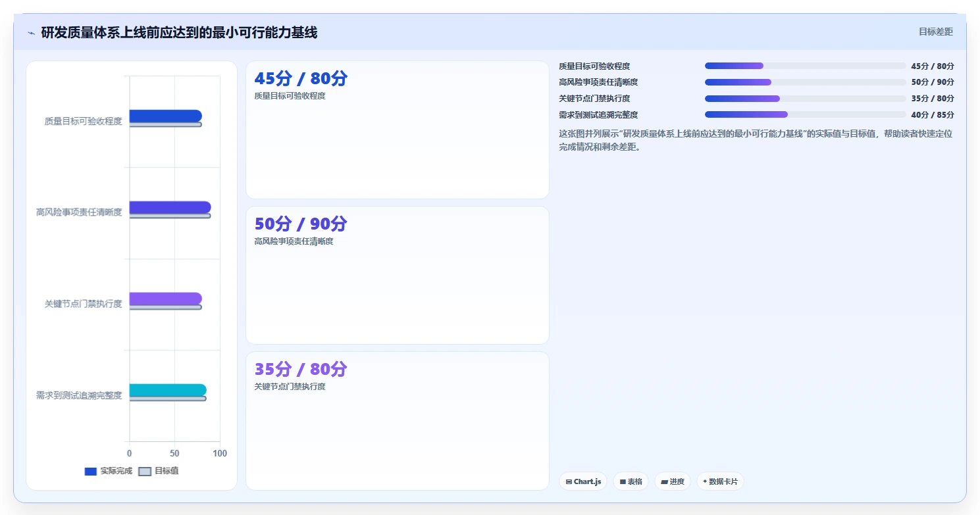Click the 35分 / 80分 card value

coord(301,370)
